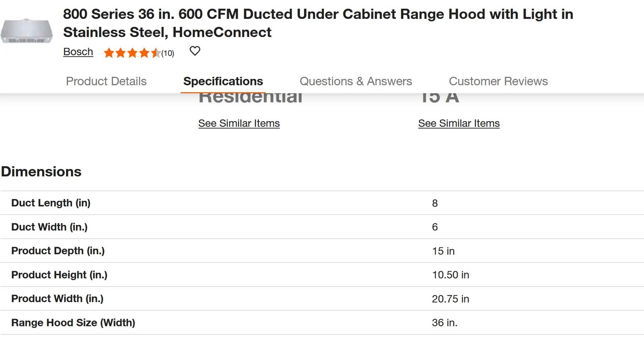Click the Product Width value 20.75 in
The image size is (644, 344).
pos(450,299)
